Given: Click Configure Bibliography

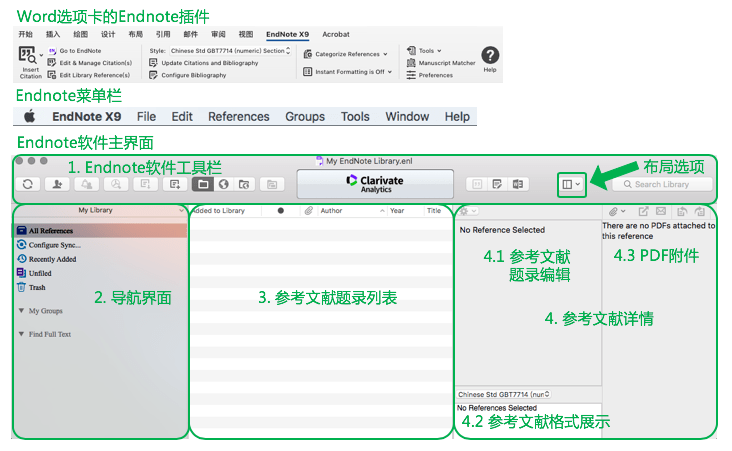Looking at the screenshot, I should (x=193, y=75).
